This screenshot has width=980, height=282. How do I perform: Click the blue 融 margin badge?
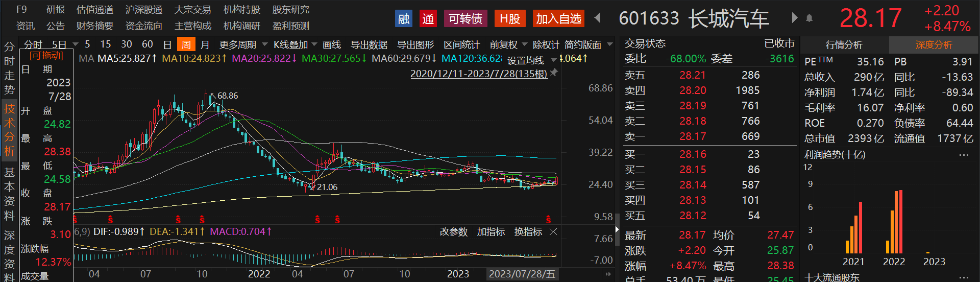click(404, 19)
